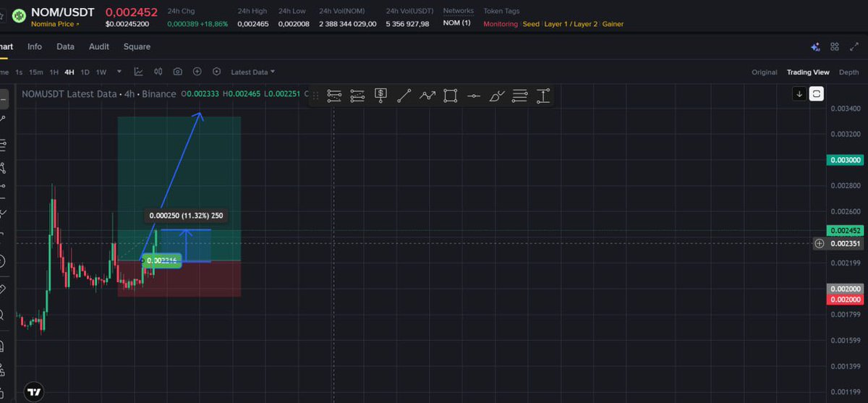Click the circled plus icon in chart toolbar
The height and width of the screenshot is (403, 868).
click(x=197, y=72)
